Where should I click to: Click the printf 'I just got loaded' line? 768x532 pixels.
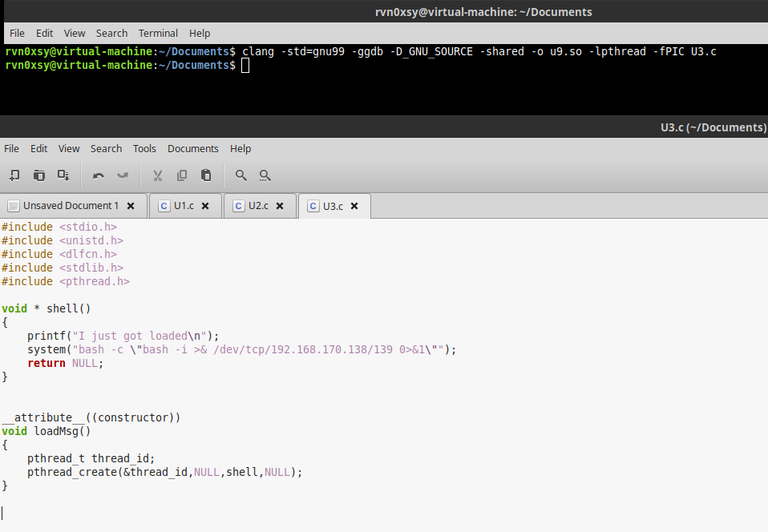coord(123,337)
